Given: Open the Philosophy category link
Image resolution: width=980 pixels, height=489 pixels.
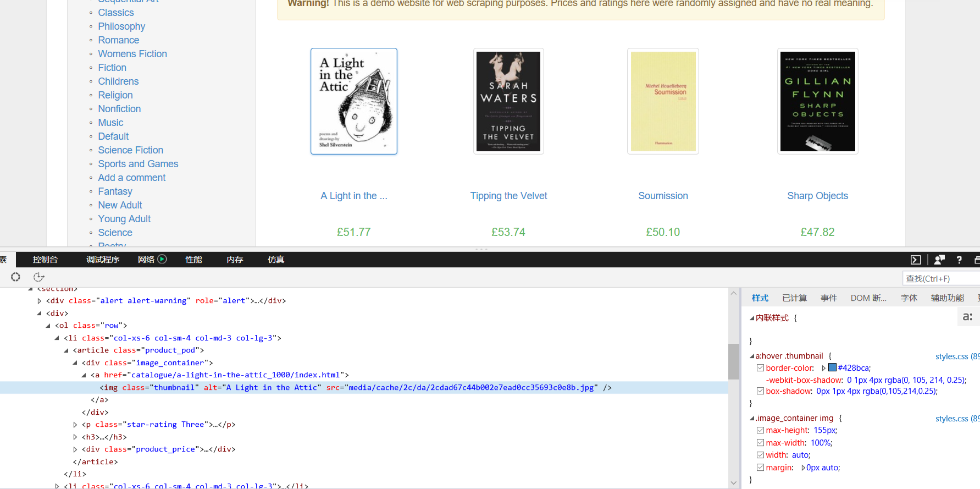Looking at the screenshot, I should coord(121,26).
